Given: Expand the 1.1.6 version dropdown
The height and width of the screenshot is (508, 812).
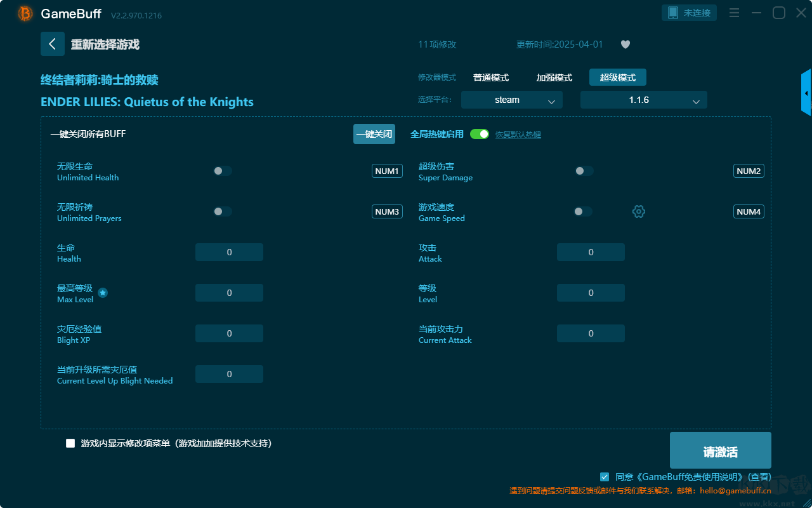Looking at the screenshot, I should [x=643, y=100].
